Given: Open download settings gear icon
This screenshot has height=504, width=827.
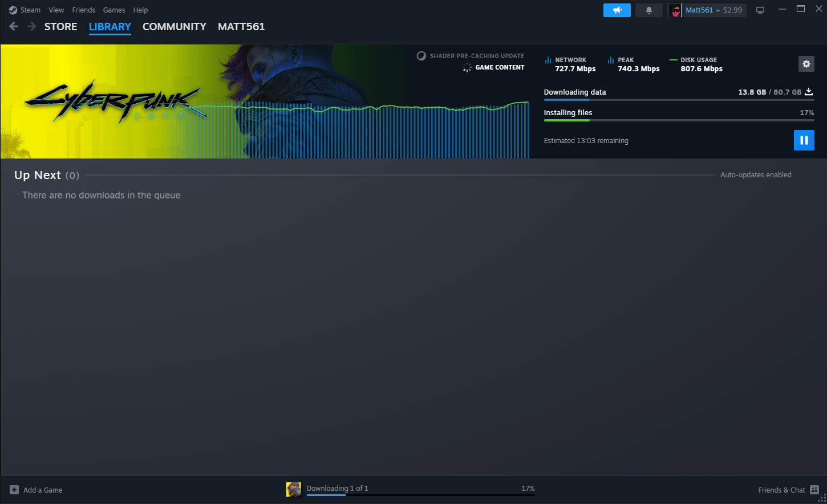Looking at the screenshot, I should (x=806, y=64).
